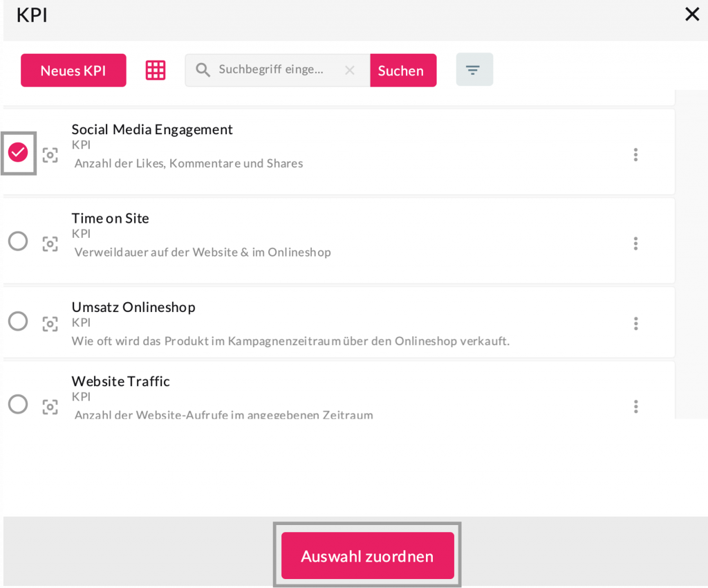The height and width of the screenshot is (588, 708).
Task: Open the filter options icon
Action: pos(474,70)
